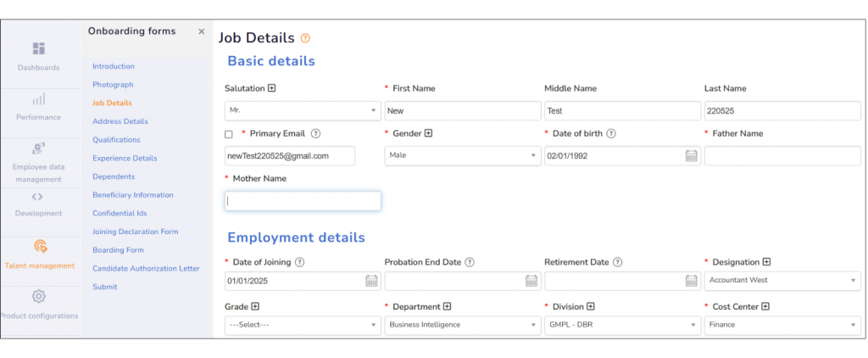Screen dimensions: 868x358
Task: Open the Designation dropdown Accountant West
Action: coord(782,281)
